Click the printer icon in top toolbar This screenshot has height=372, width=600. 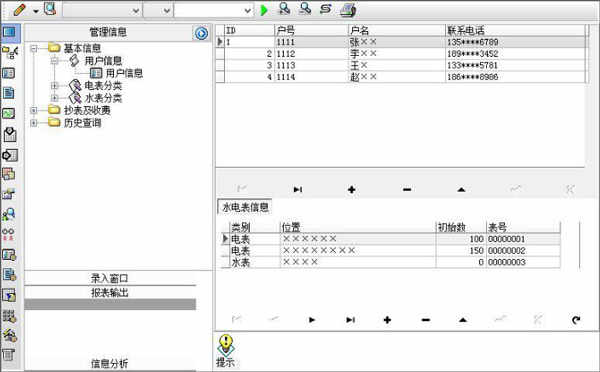tap(348, 10)
